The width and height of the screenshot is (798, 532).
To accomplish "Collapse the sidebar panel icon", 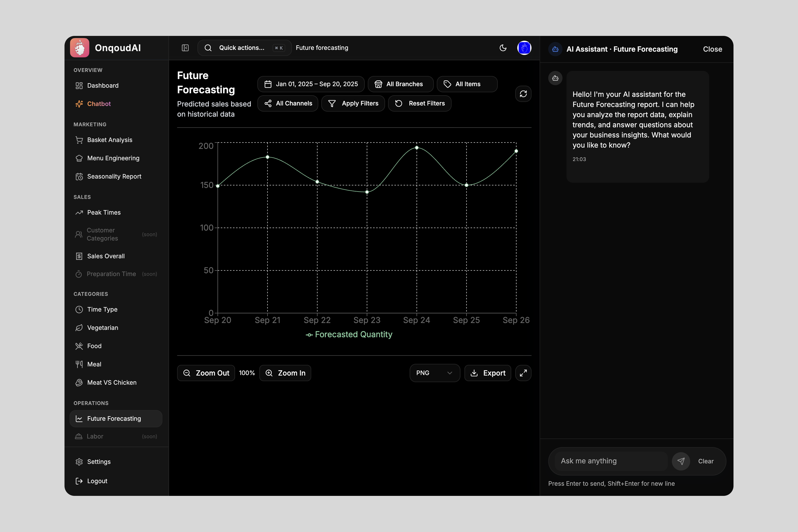I will click(185, 48).
